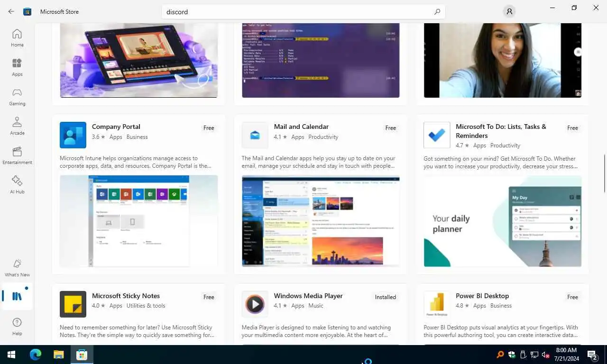Launch Microsoft Edge from taskbar
The width and height of the screenshot is (607, 364).
(x=36, y=355)
